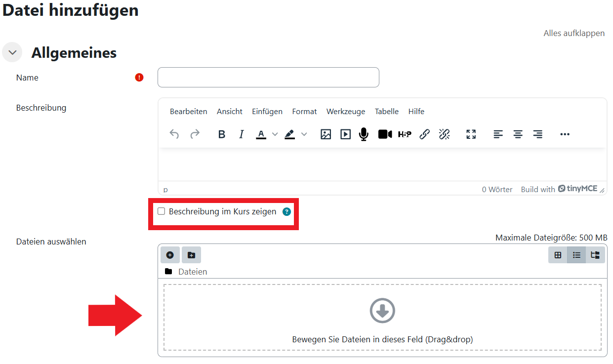Click the 'Alles aufklappen' link
The width and height of the screenshot is (613, 364).
[574, 34]
